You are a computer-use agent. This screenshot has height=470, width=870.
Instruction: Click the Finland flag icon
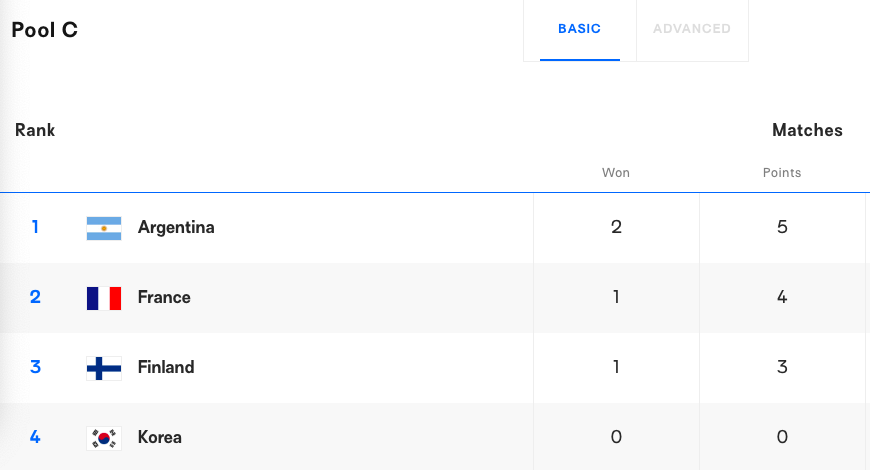tap(104, 368)
